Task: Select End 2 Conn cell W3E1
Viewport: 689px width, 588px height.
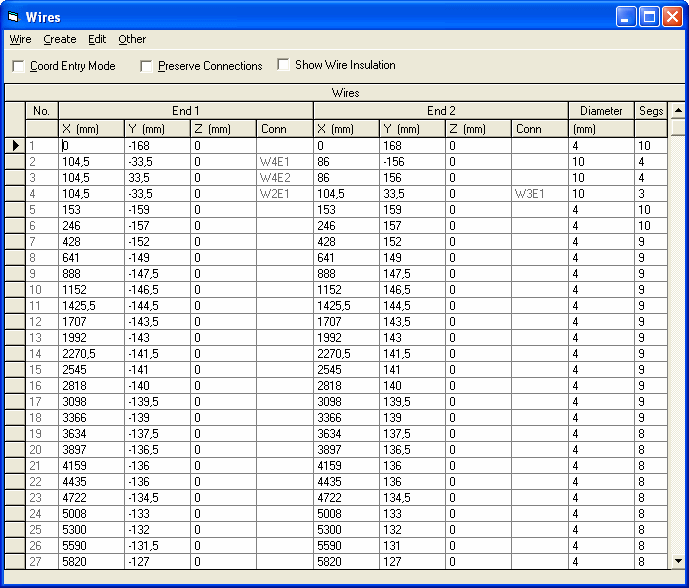Action: [540, 194]
